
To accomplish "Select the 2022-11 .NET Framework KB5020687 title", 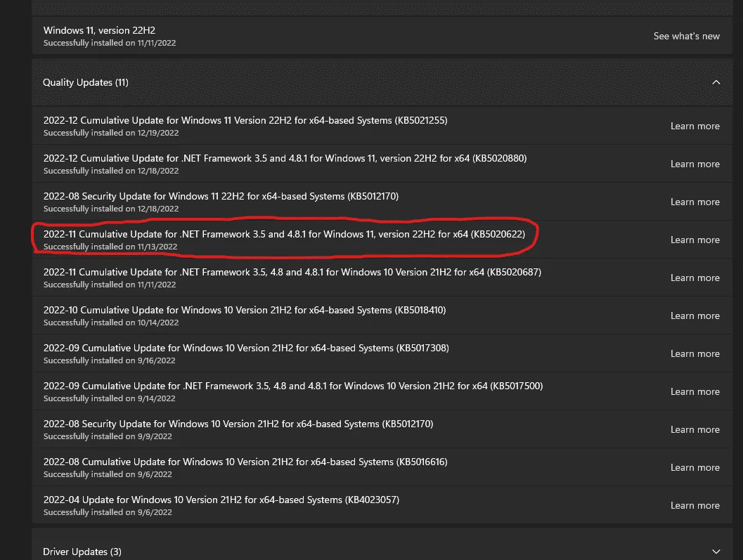I will [x=292, y=272].
